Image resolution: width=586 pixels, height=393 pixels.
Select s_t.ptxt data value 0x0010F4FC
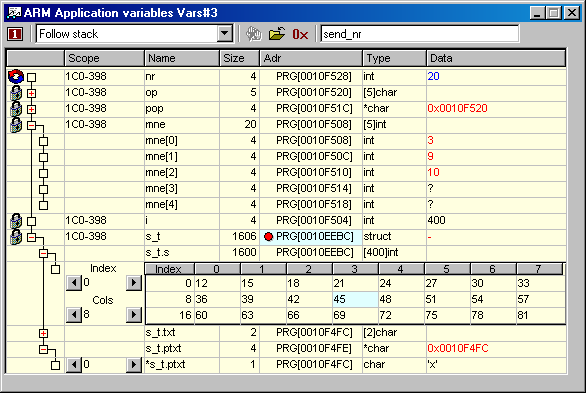[458, 348]
